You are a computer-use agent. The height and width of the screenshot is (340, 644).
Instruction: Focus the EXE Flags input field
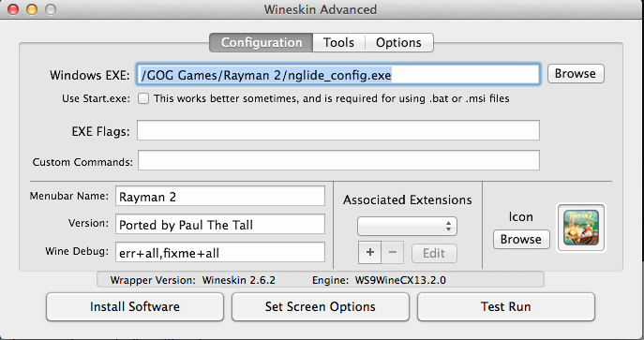click(x=338, y=130)
